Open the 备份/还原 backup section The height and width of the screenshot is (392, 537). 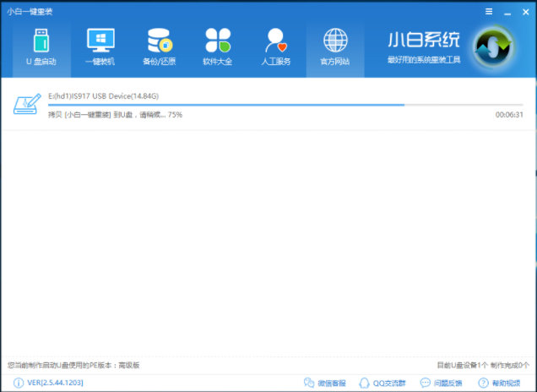(x=158, y=46)
